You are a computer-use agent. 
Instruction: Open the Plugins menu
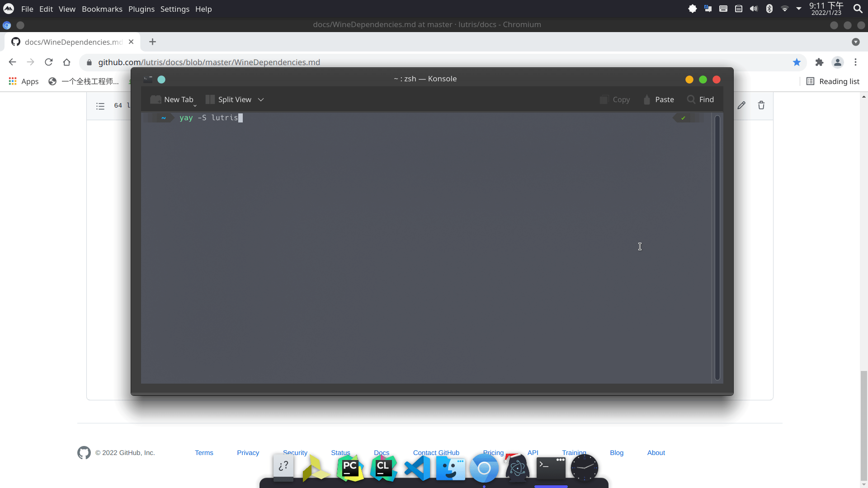142,9
